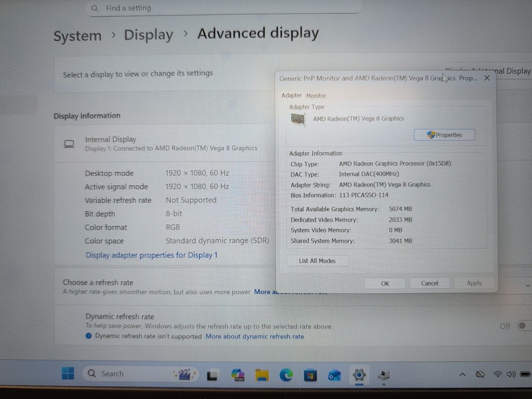Screen dimensions: 532x399
Task: Show hidden system tray icons
Action: pos(462,375)
